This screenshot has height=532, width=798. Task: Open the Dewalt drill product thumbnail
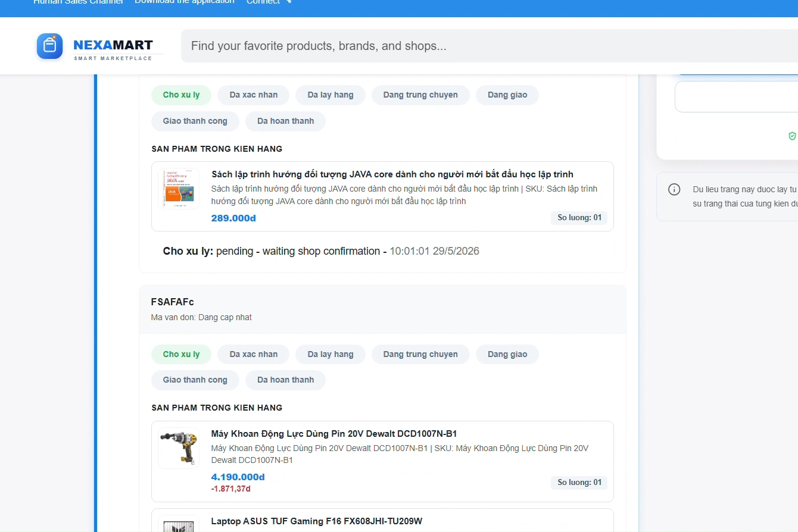click(179, 448)
